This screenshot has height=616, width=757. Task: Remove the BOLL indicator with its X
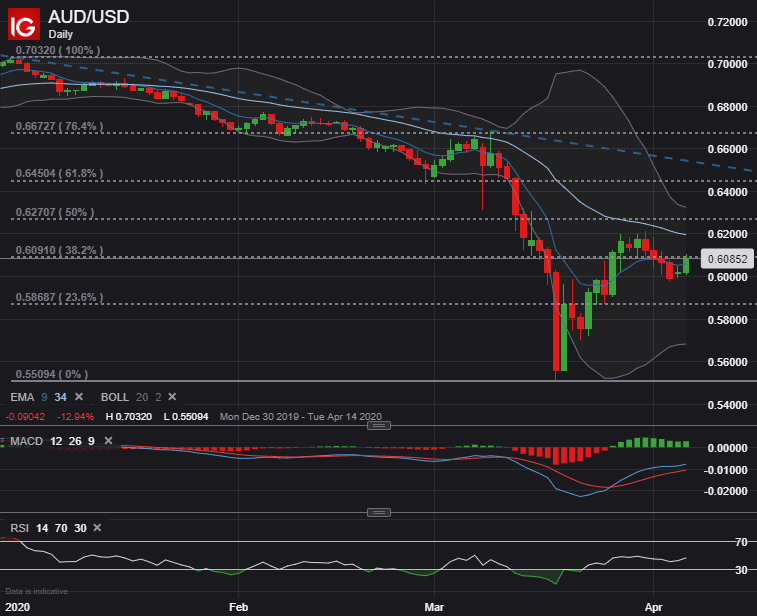[171, 397]
